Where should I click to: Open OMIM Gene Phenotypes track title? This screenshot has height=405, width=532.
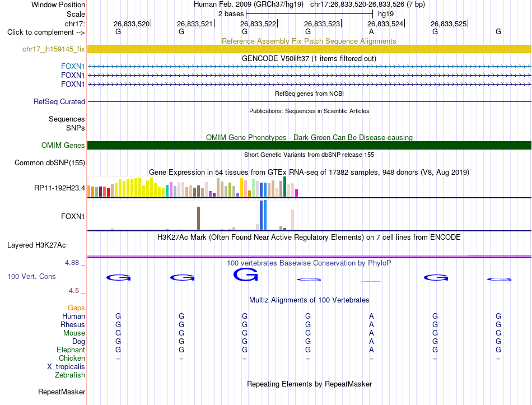tap(309, 137)
